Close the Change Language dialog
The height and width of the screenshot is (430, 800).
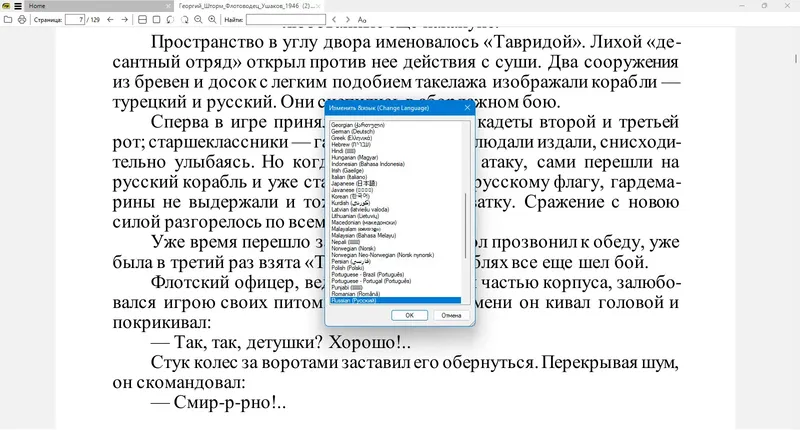point(467,108)
